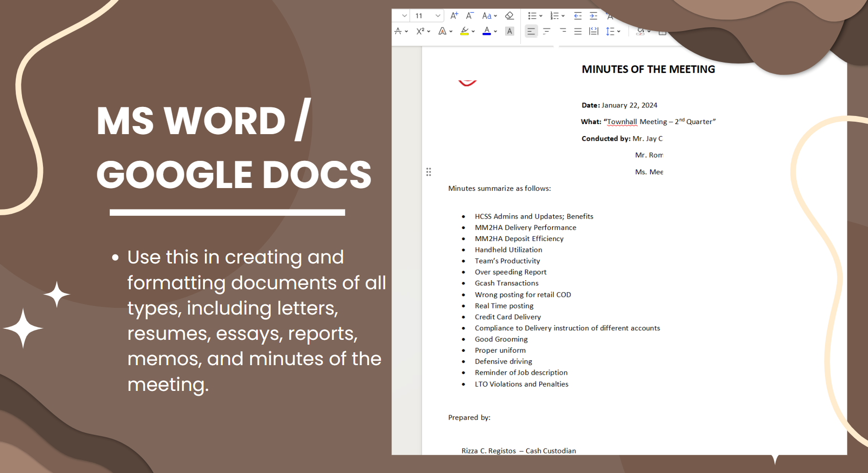The width and height of the screenshot is (868, 473).
Task: Click bullet Real Time posting
Action: (x=504, y=306)
